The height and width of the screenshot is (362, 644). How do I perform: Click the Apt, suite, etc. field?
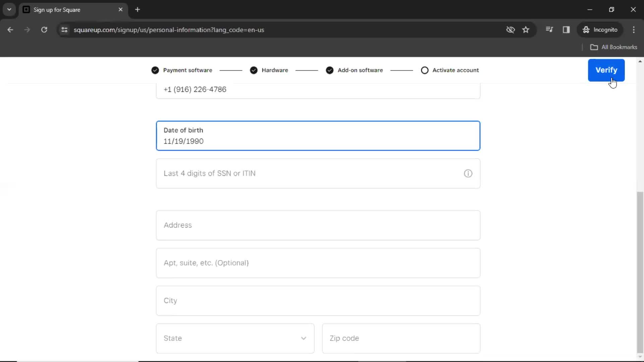[x=318, y=263]
